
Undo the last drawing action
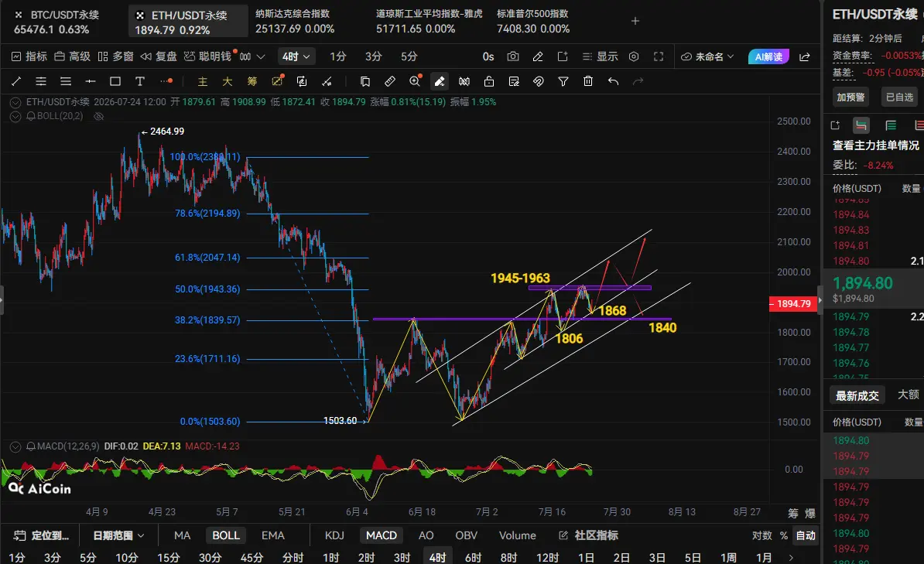pyautogui.click(x=613, y=81)
